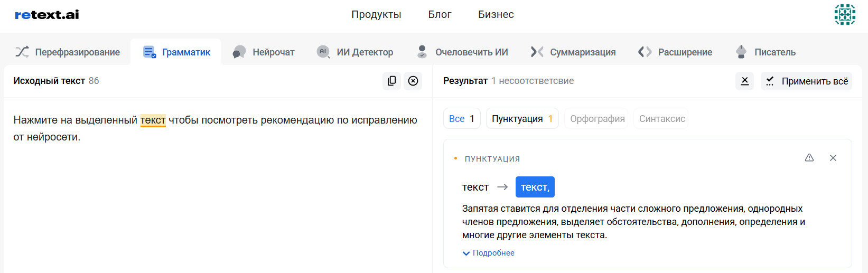The height and width of the screenshot is (273, 868).
Task: Click the Перефразирование shuffle icon
Action: point(22,52)
